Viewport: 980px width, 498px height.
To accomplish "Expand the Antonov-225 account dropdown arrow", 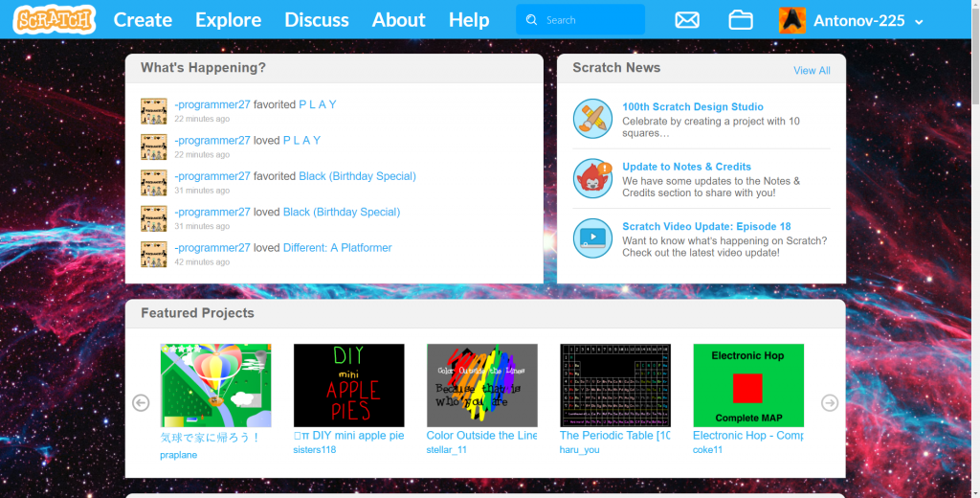I will (919, 22).
